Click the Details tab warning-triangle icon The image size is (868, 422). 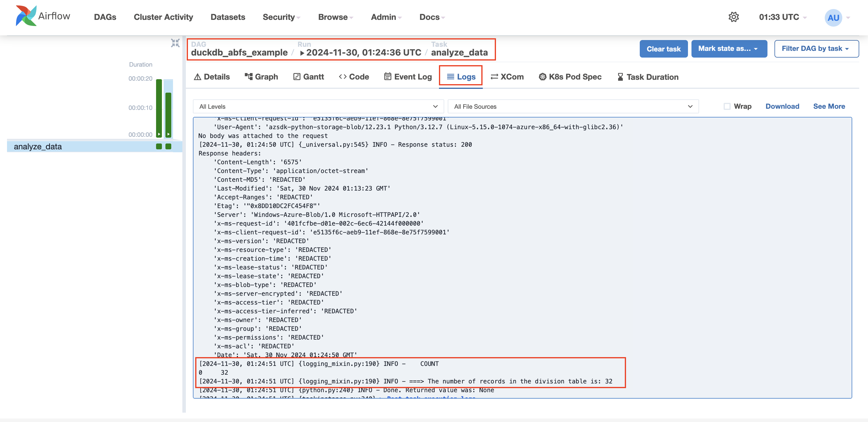point(198,77)
